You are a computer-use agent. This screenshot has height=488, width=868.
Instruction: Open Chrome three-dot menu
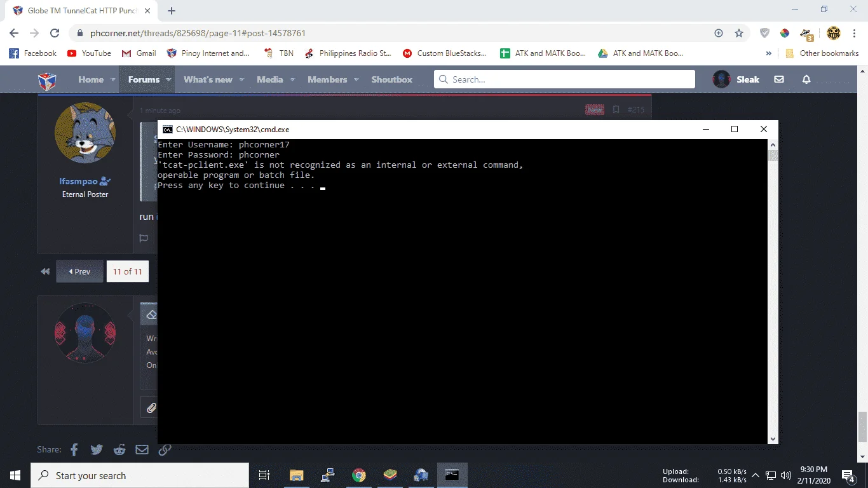[x=855, y=33]
